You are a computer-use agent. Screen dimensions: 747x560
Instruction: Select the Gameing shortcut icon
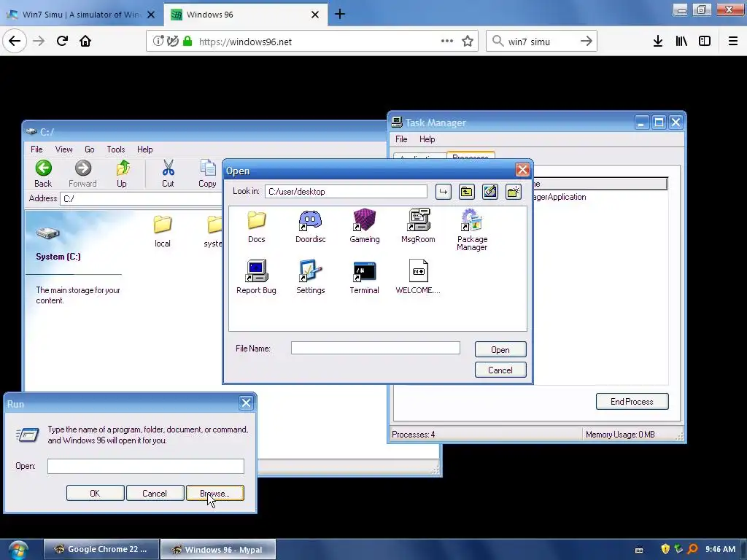[x=365, y=227]
